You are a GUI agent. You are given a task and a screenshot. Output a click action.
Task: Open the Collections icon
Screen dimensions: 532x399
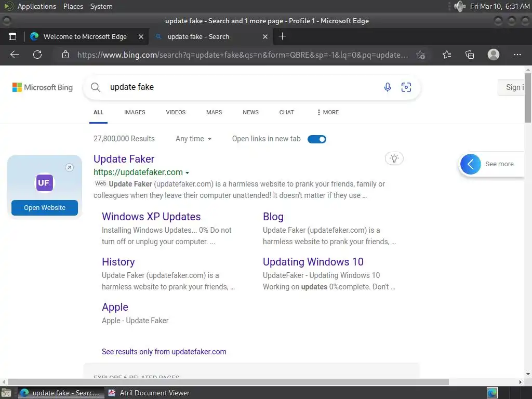pyautogui.click(x=470, y=55)
